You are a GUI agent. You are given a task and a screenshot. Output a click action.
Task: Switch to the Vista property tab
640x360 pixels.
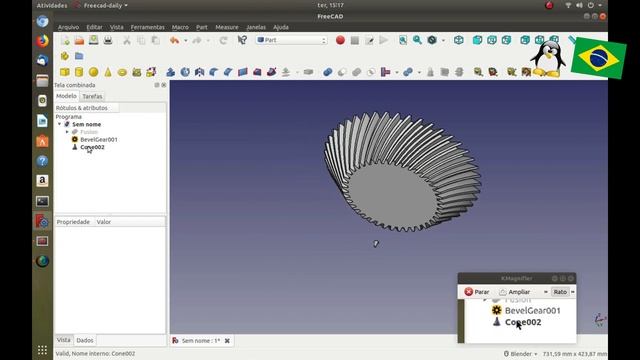[64, 340]
